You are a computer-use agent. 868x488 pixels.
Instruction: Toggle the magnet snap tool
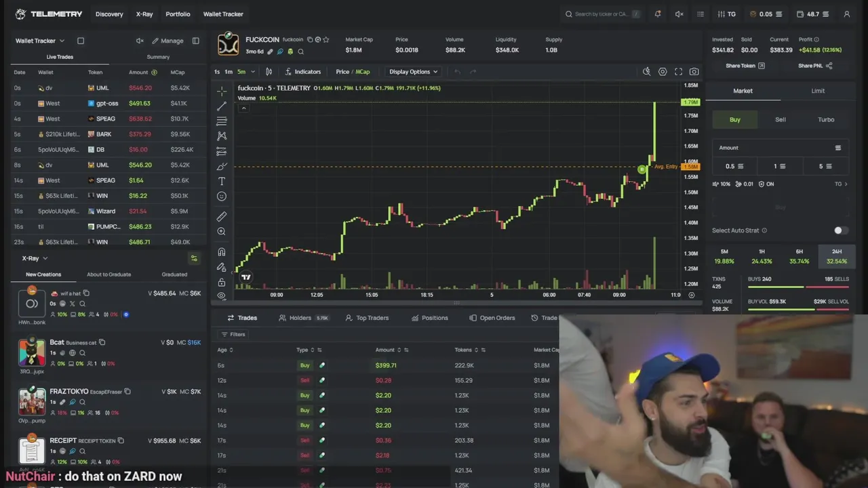[x=222, y=251]
